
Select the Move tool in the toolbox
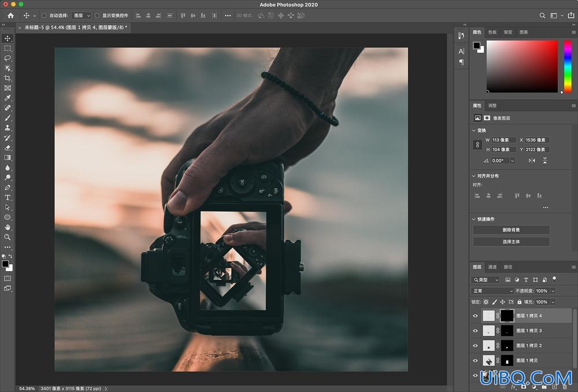click(8, 38)
